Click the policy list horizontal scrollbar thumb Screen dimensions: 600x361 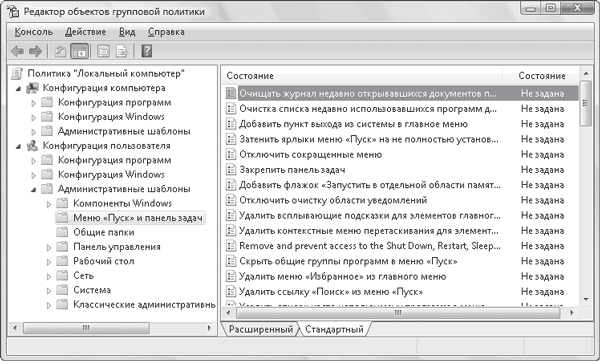click(398, 313)
